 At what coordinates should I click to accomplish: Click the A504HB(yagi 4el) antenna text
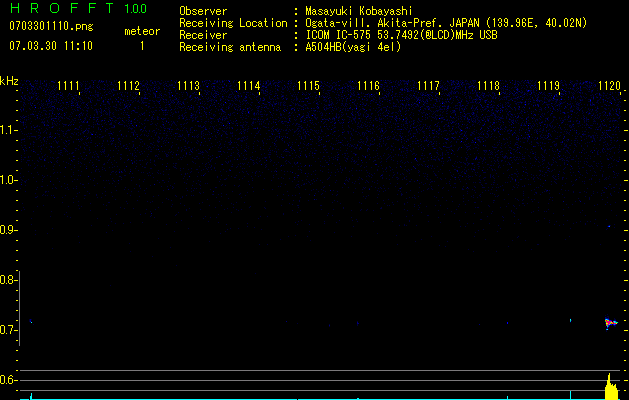pos(353,47)
